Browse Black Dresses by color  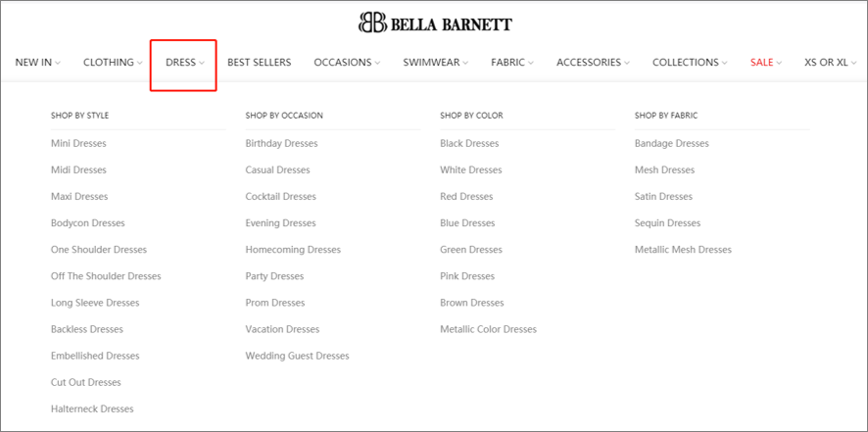[x=469, y=143]
